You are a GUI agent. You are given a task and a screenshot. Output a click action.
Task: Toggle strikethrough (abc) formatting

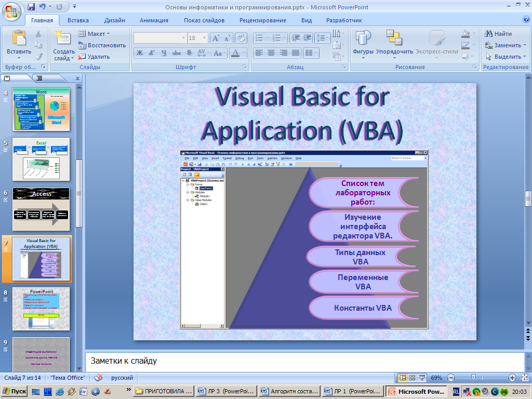(x=177, y=53)
